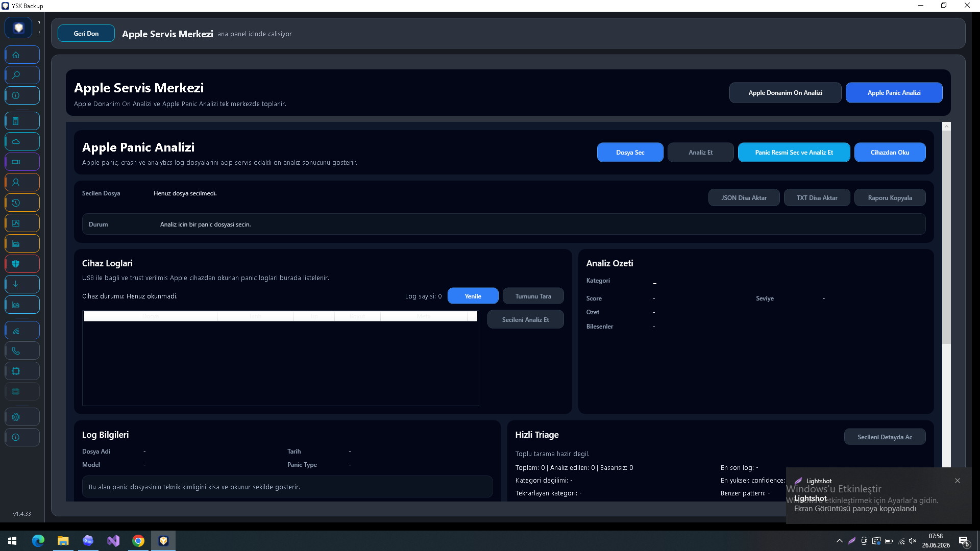Click the Secileni Detayda Ac button
980x551 pixels.
pos(885,437)
